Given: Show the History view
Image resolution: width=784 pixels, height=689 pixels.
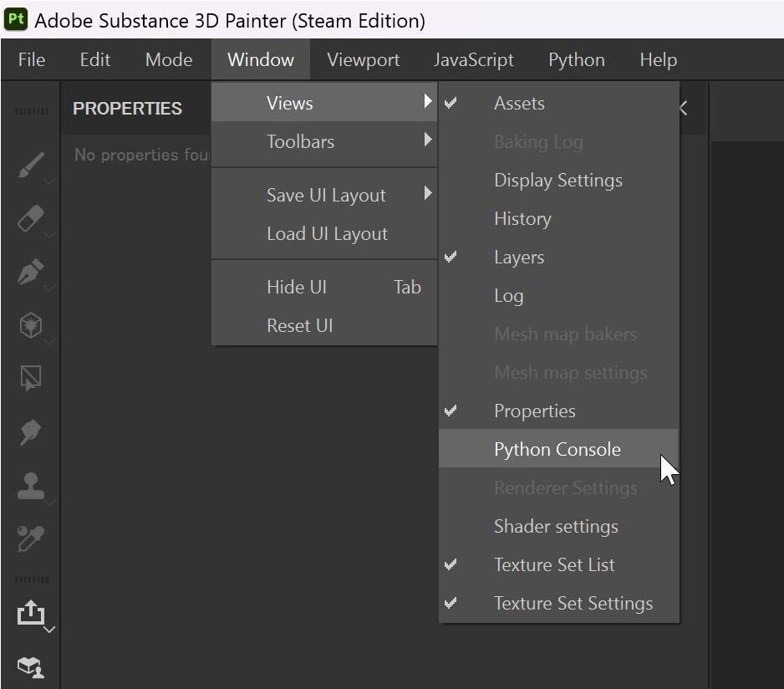Looking at the screenshot, I should pyautogui.click(x=558, y=219).
